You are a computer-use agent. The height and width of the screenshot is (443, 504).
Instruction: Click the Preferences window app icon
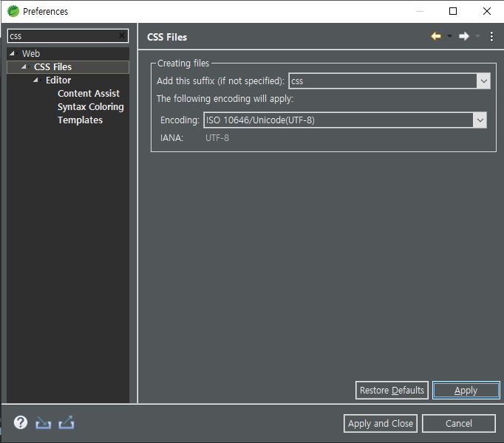(13, 11)
